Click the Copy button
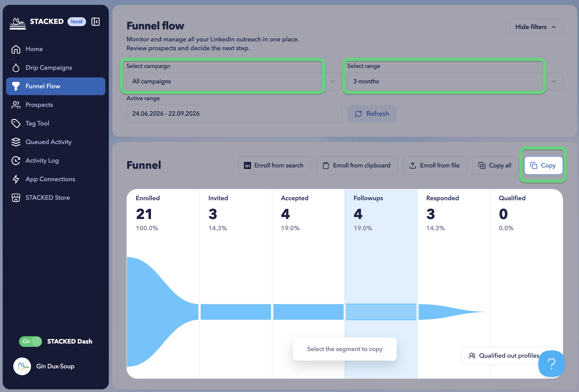579x392 pixels. [x=543, y=165]
